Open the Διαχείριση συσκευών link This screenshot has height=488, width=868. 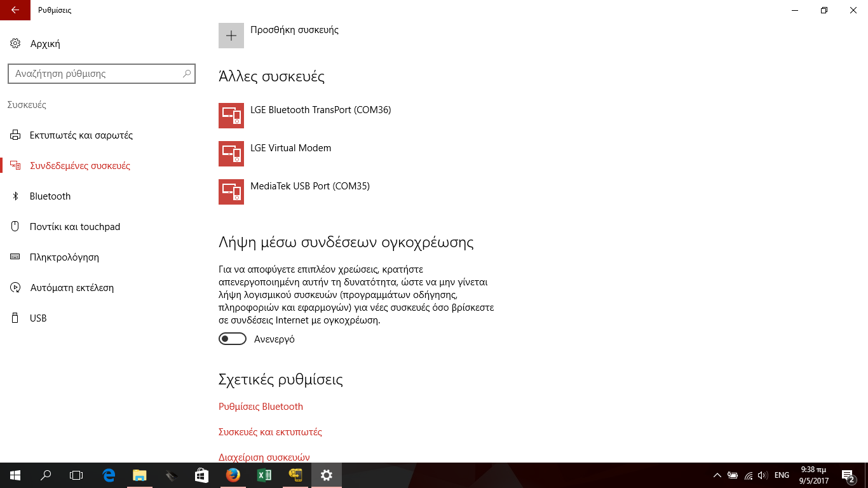tap(264, 457)
